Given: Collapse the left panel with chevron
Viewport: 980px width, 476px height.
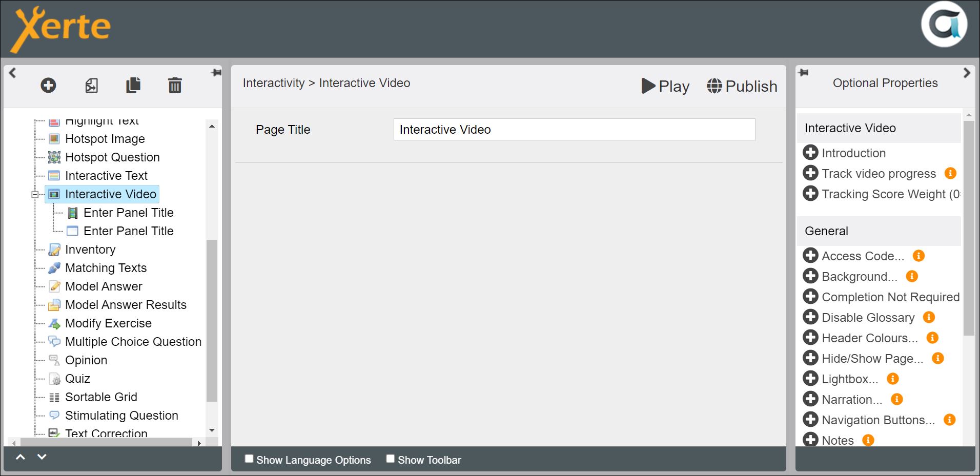Looking at the screenshot, I should 13,73.
